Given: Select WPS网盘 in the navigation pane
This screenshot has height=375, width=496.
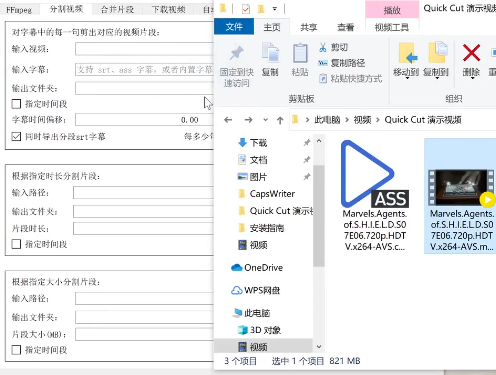Looking at the screenshot, I should (256, 290).
